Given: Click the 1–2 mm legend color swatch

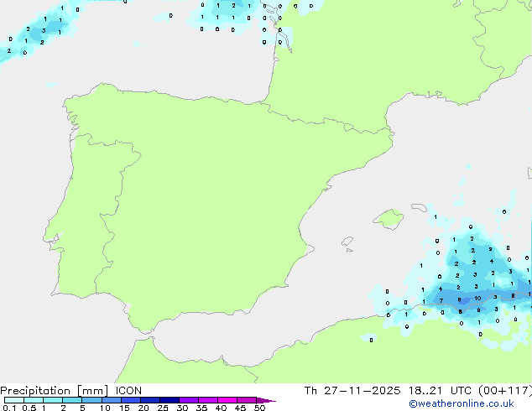Looking at the screenshot, I should pyautogui.click(x=53, y=400).
